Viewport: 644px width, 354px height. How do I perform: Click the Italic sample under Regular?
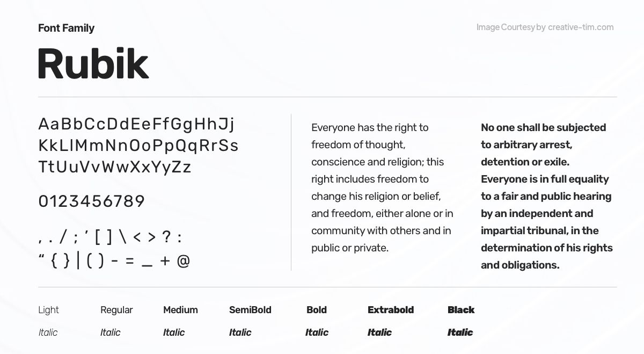pyautogui.click(x=110, y=333)
